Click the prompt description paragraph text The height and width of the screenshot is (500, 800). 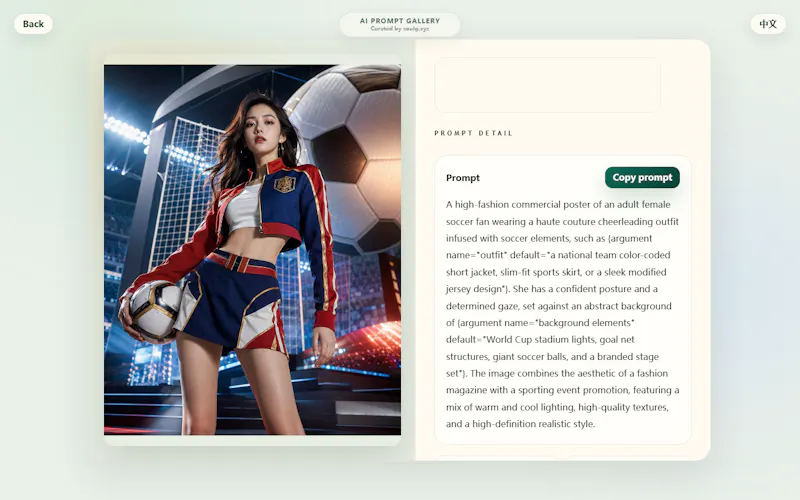click(563, 314)
